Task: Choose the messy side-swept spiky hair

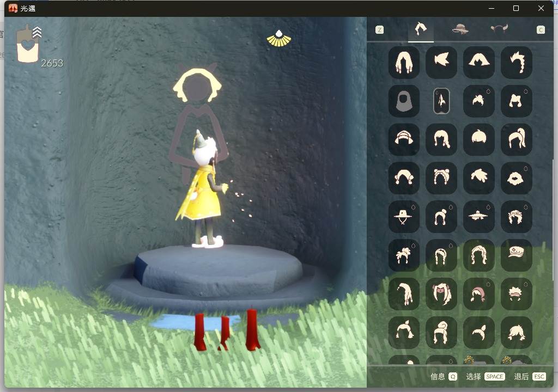Action: (x=479, y=178)
